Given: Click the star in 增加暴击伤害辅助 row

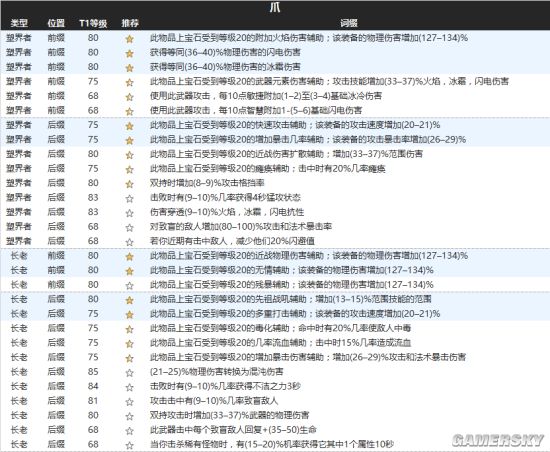Looking at the screenshot, I should pyautogui.click(x=129, y=358).
